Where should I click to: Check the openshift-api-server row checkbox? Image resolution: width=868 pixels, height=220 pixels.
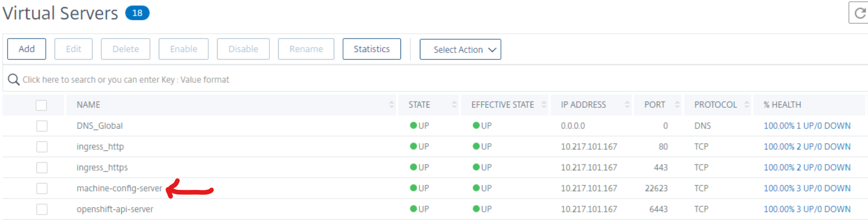(x=42, y=209)
